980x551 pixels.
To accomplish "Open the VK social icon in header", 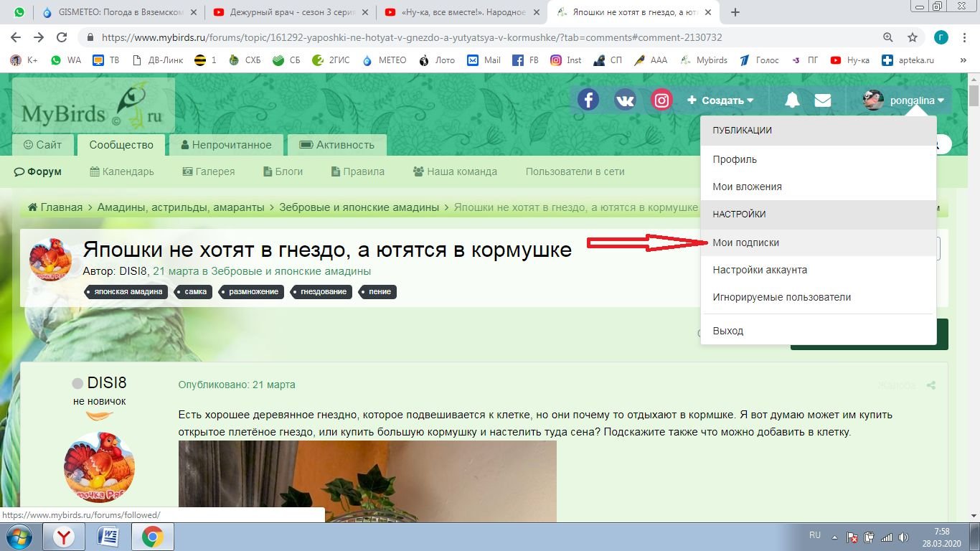I will 625,100.
